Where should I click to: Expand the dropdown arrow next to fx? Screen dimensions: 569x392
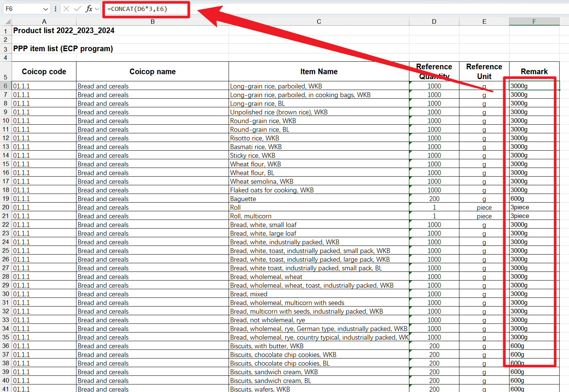(97, 9)
